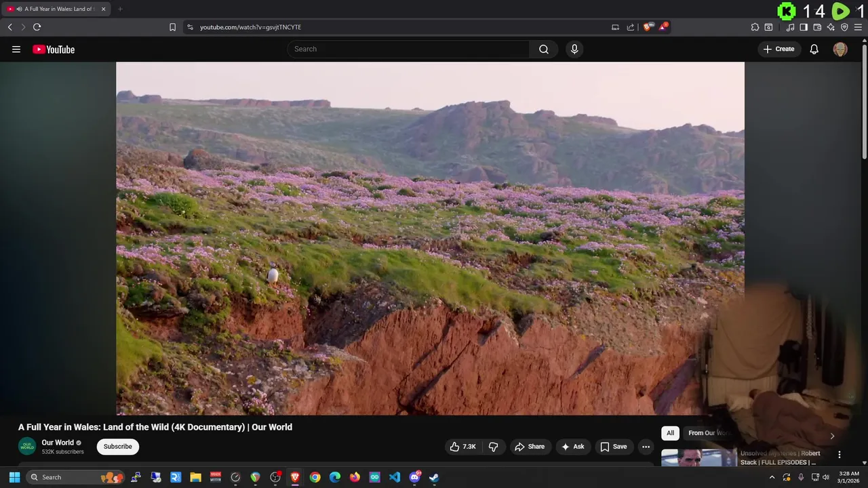The height and width of the screenshot is (488, 868).
Task: Open the Unsolved Mysteries suggested video thumbnail
Action: tap(698, 457)
